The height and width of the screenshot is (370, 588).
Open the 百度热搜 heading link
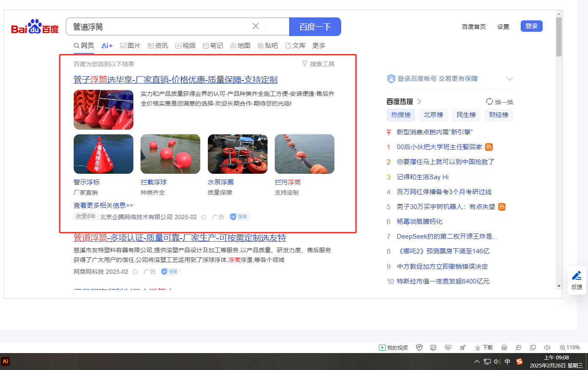pos(404,102)
